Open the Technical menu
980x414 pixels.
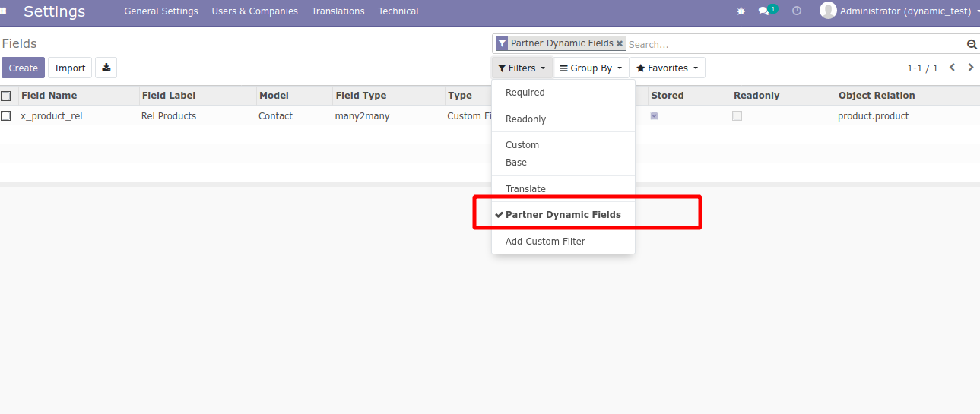pyautogui.click(x=398, y=11)
